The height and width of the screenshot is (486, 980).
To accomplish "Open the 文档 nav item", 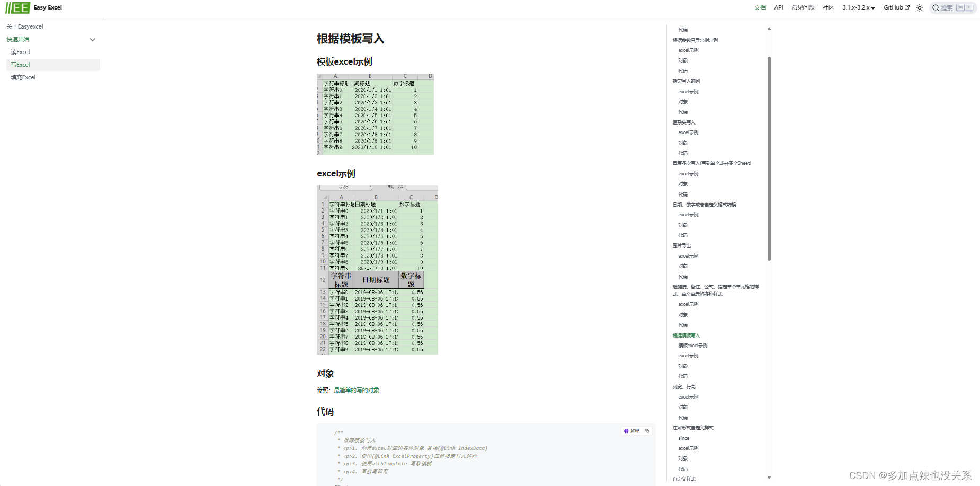I will point(760,7).
